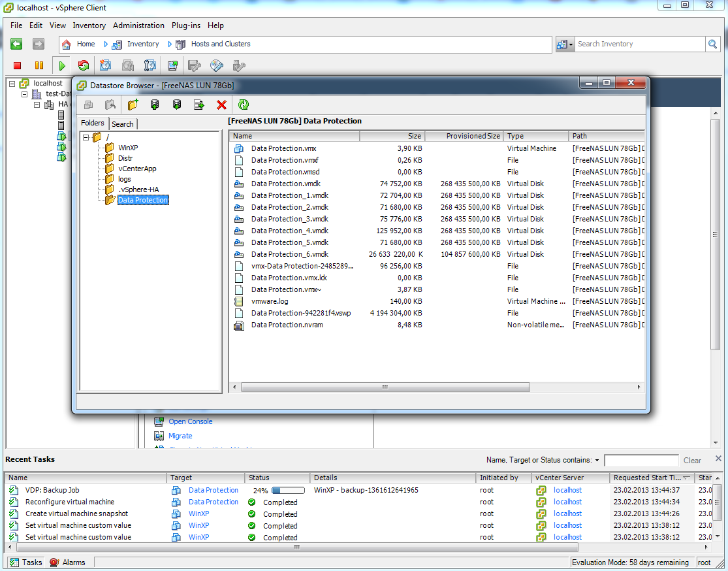Open the Inventory menu
The height and width of the screenshot is (571, 728).
89,25
